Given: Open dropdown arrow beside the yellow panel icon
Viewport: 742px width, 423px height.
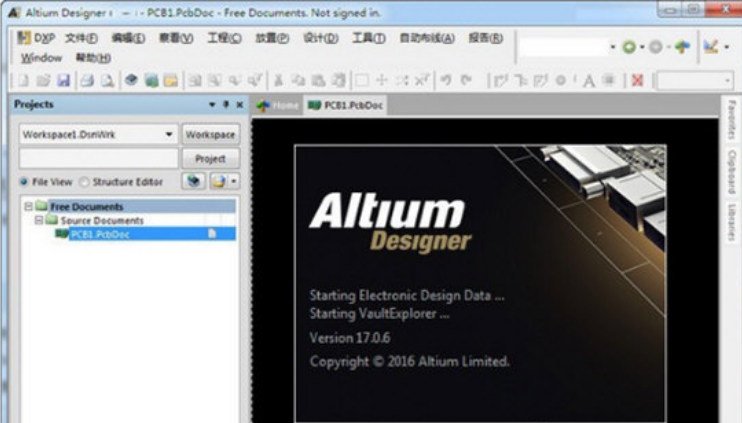Looking at the screenshot, I should tap(233, 181).
